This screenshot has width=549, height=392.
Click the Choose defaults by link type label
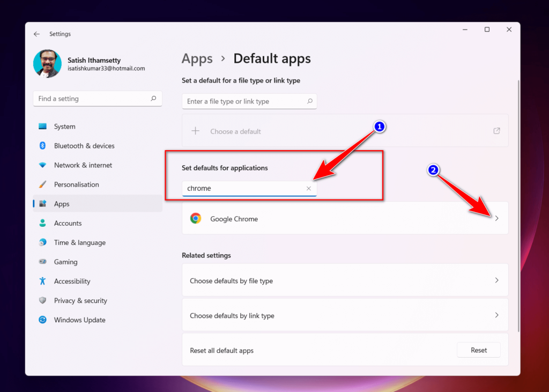pyautogui.click(x=232, y=316)
